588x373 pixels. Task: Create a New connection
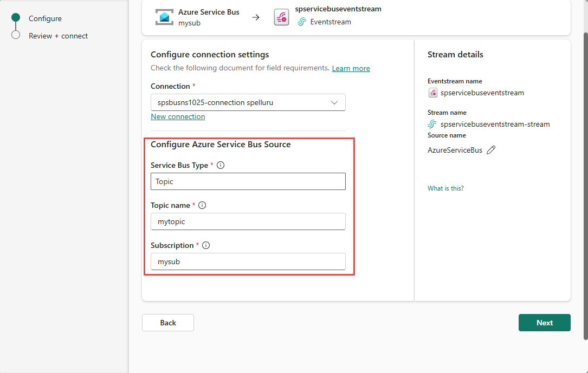[x=178, y=116]
